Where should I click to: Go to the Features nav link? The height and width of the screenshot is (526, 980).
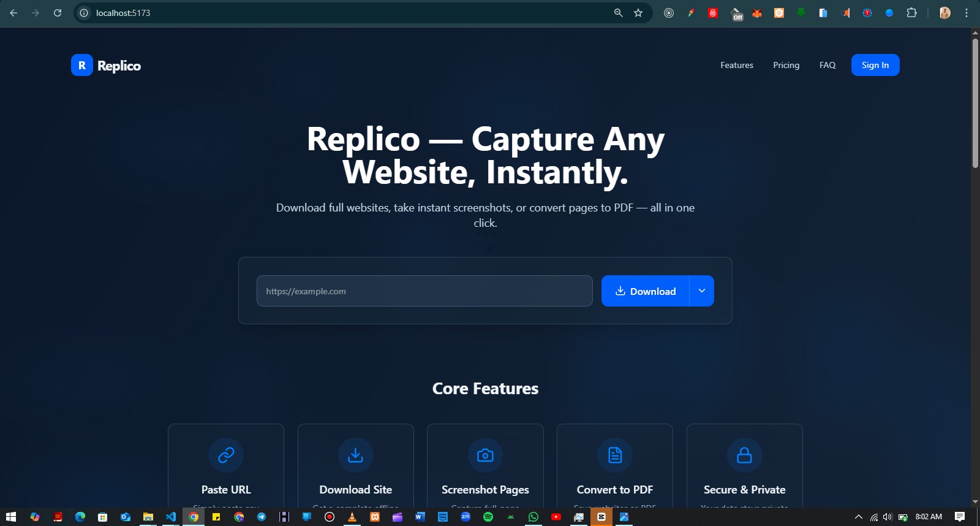pos(737,65)
